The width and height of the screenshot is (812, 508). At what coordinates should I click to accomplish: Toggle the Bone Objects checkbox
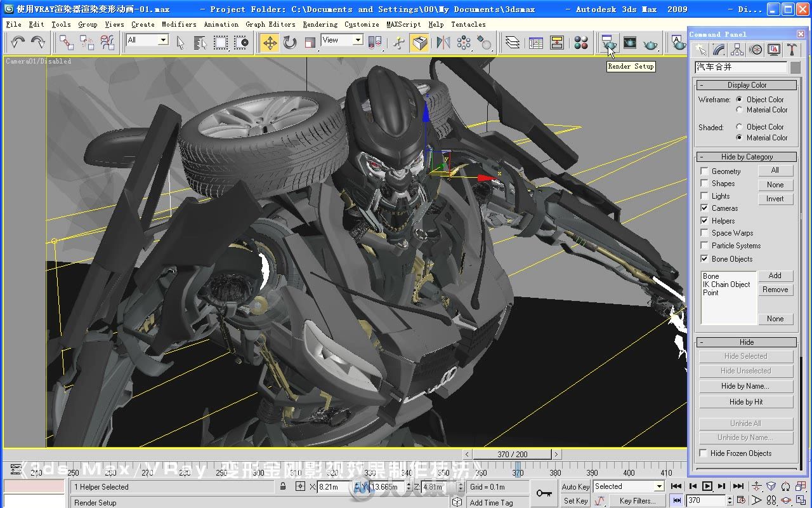[704, 258]
